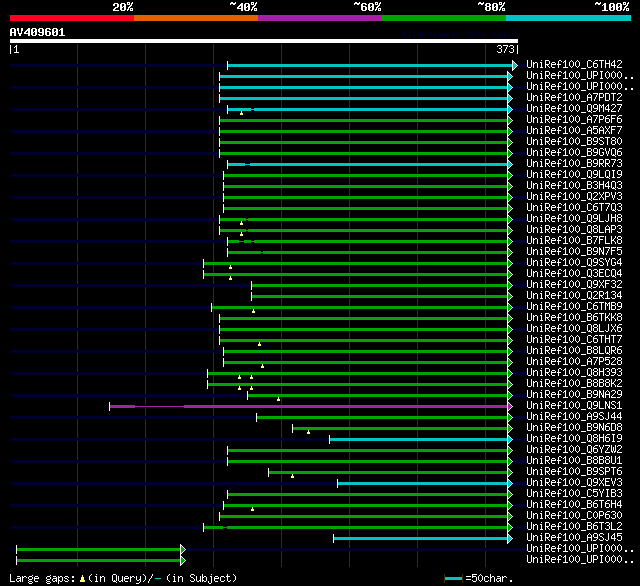Click UniRef100_Q6YZW2 label
640x586 pixels.
pos(574,450)
